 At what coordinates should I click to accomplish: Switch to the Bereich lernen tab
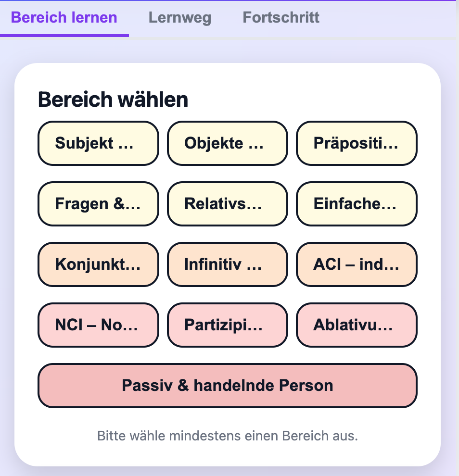coord(64,18)
